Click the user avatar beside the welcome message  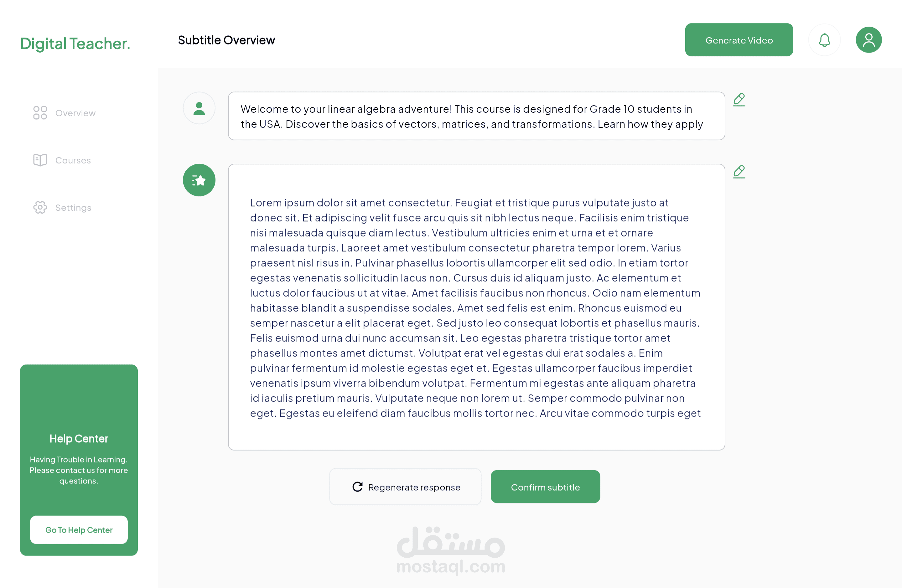(199, 108)
